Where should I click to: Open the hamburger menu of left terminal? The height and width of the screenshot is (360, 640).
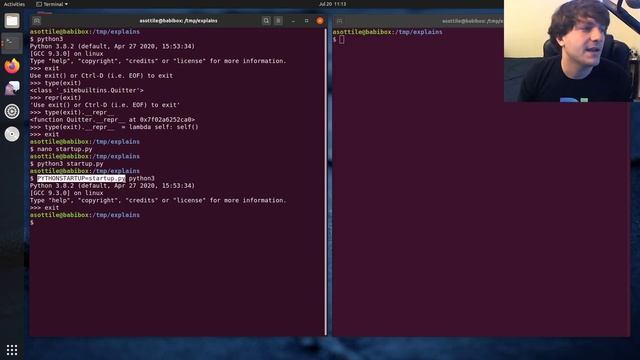pos(278,20)
